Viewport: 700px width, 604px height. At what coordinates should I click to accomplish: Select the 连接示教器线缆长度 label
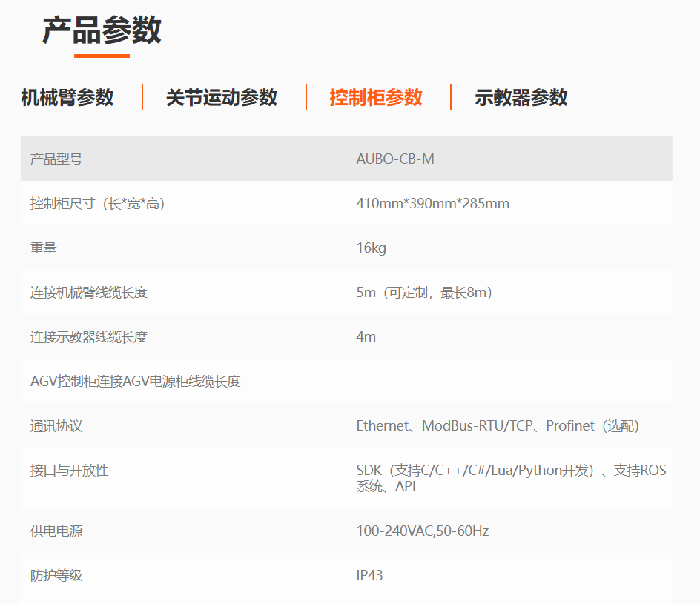tap(89, 336)
